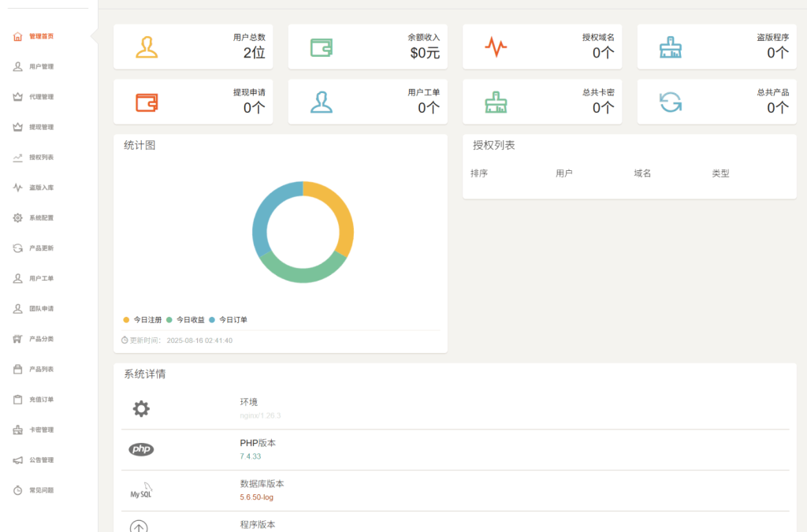Click the yellow user icon on 用户总数 card
Image resolution: width=807 pixels, height=532 pixels.
point(147,47)
